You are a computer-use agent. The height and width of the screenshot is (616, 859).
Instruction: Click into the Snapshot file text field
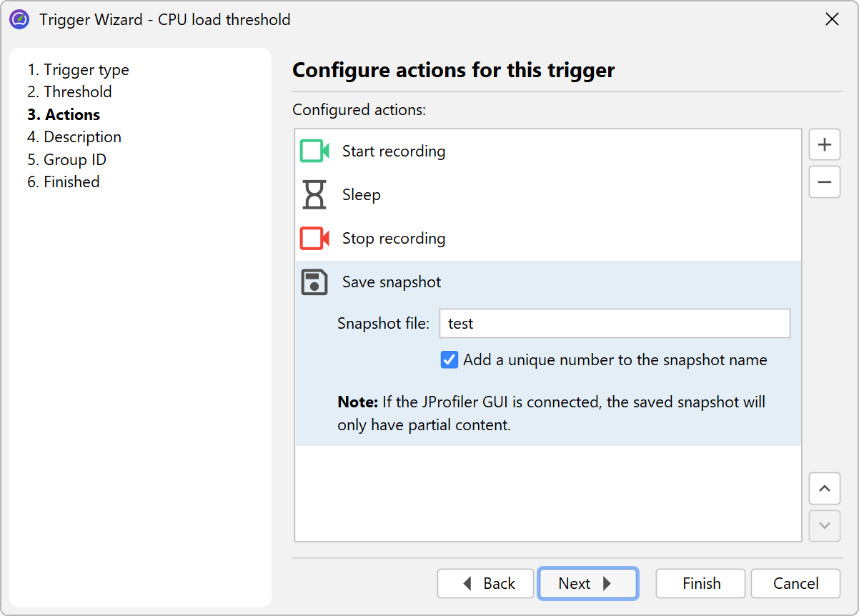tap(615, 324)
